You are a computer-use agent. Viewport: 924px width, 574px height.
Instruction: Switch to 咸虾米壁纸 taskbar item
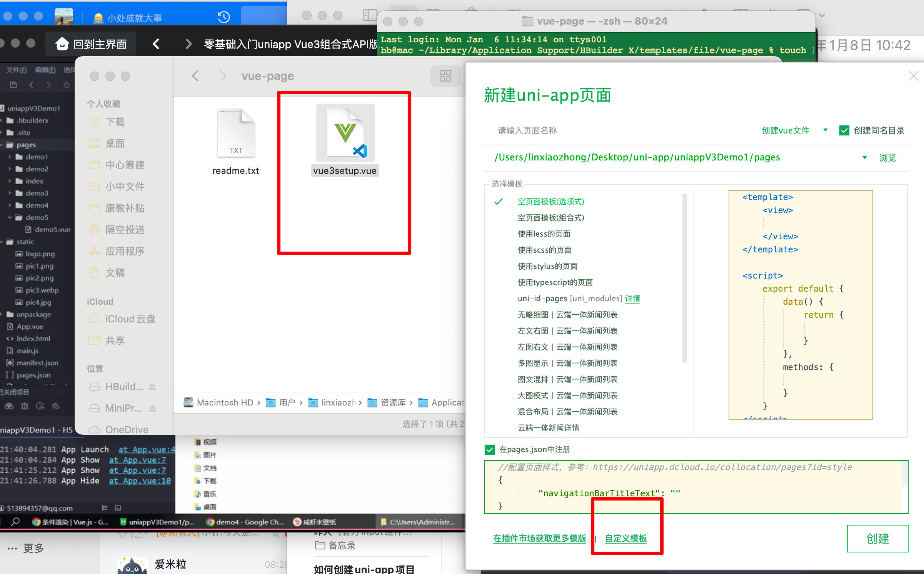[314, 522]
